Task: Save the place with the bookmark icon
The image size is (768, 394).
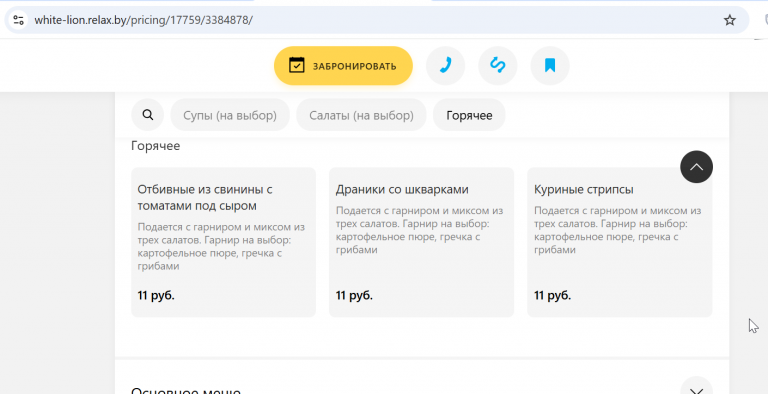Action: pos(550,66)
